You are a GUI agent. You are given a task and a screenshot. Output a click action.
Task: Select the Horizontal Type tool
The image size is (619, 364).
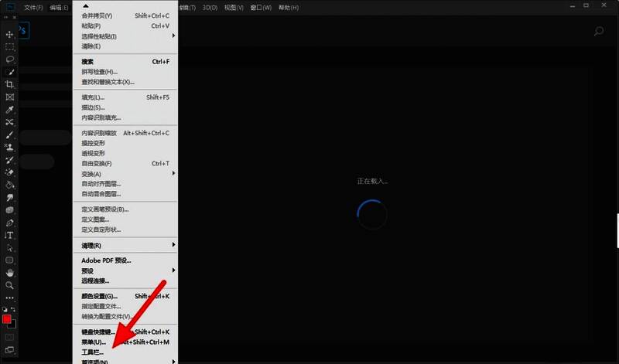pos(10,235)
